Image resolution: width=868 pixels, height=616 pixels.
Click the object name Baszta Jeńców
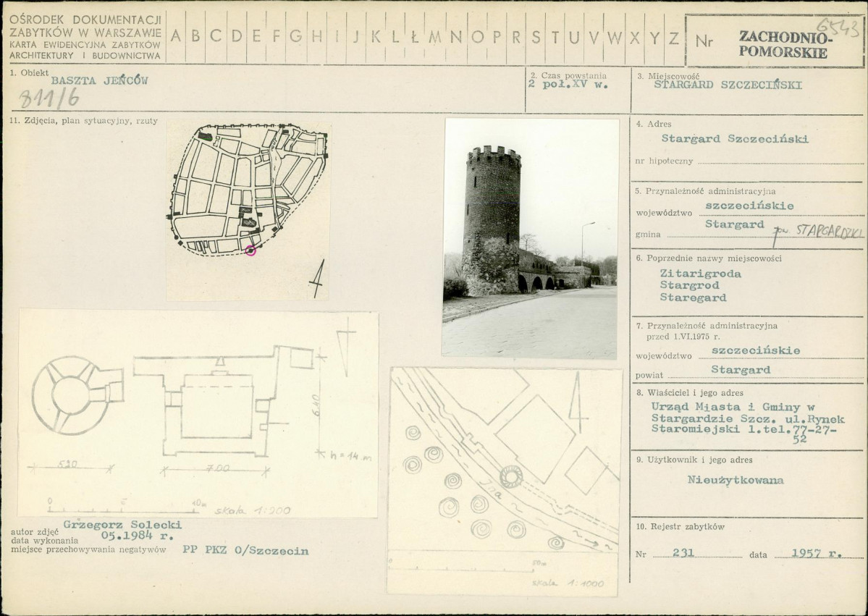click(x=100, y=81)
